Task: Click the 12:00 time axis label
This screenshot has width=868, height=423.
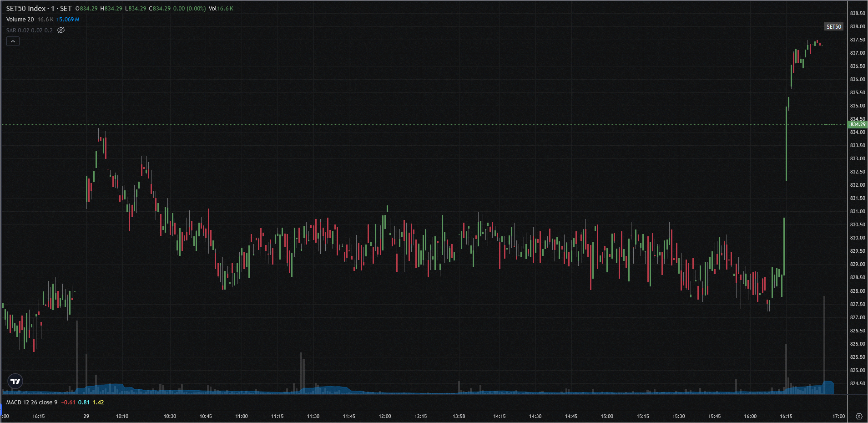Action: 385,416
